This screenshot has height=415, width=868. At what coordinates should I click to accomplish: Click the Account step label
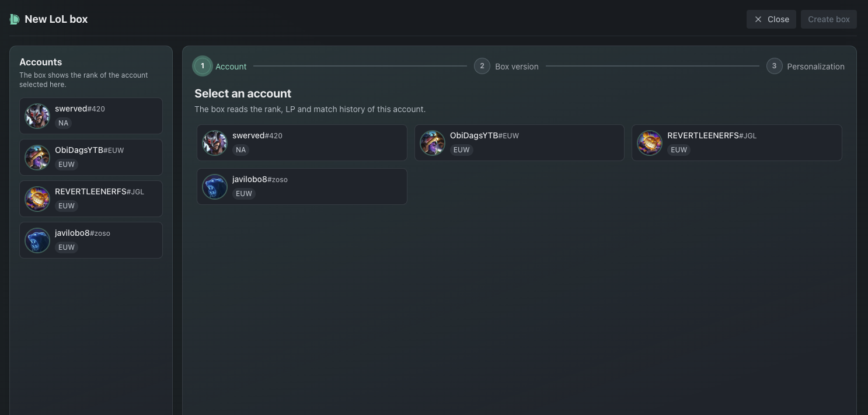[x=231, y=67]
